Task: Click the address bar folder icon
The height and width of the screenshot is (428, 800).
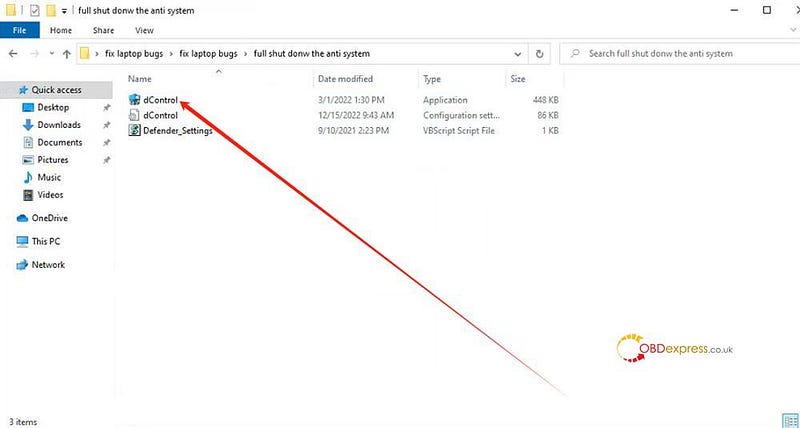Action: 85,53
